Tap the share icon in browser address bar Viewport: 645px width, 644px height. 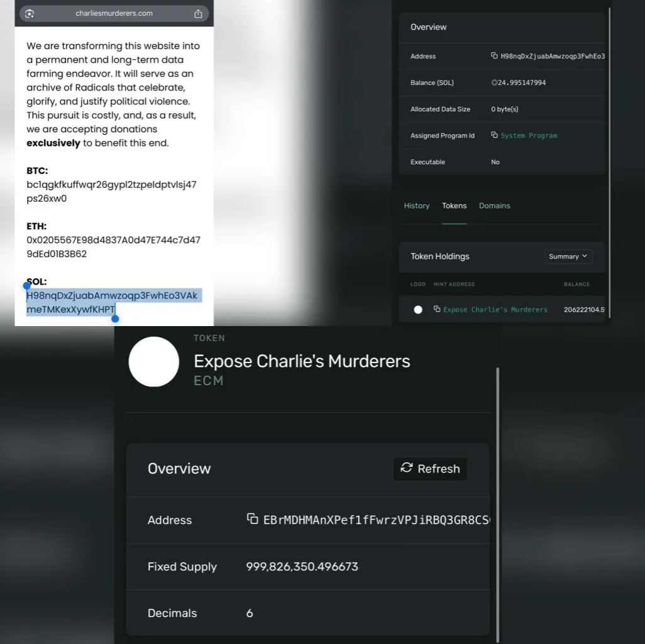coord(198,14)
